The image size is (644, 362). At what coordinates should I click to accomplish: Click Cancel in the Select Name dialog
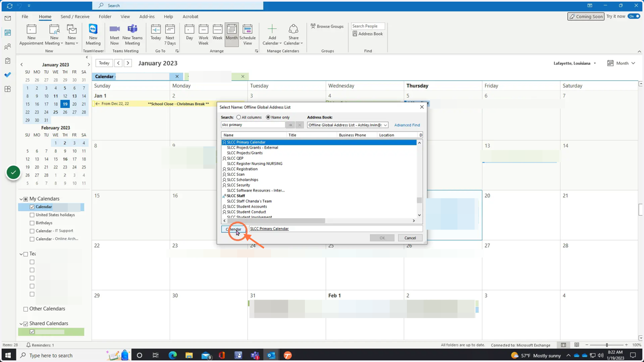tap(410, 238)
